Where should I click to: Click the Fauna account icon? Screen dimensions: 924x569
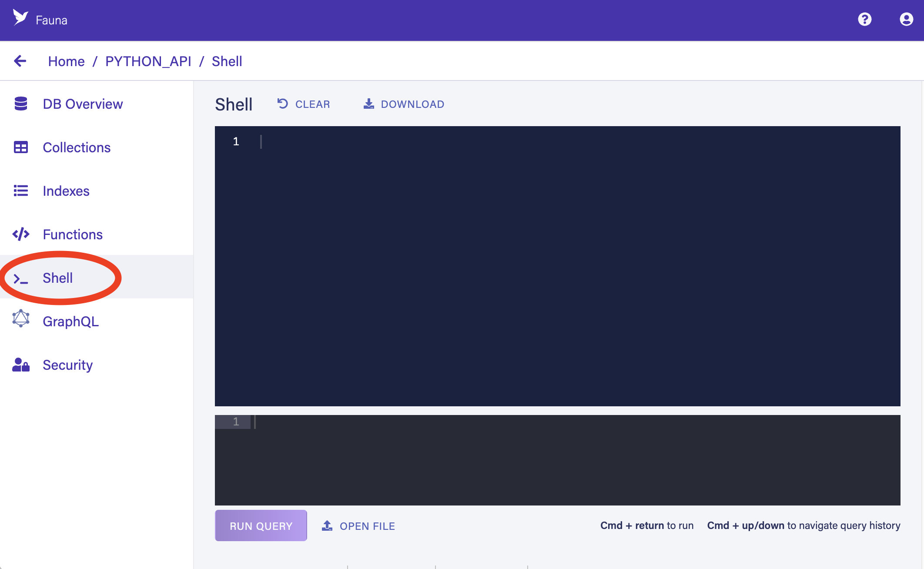coord(904,20)
